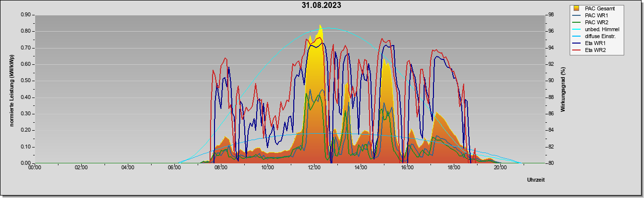Click the 14:00 time axis label
Screen dimensions: 644x198
click(x=361, y=168)
